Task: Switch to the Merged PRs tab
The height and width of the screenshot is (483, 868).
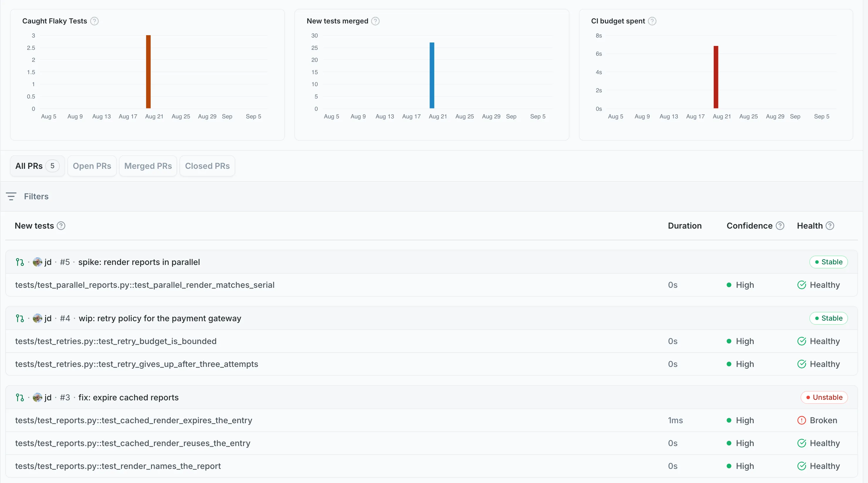Action: 148,166
